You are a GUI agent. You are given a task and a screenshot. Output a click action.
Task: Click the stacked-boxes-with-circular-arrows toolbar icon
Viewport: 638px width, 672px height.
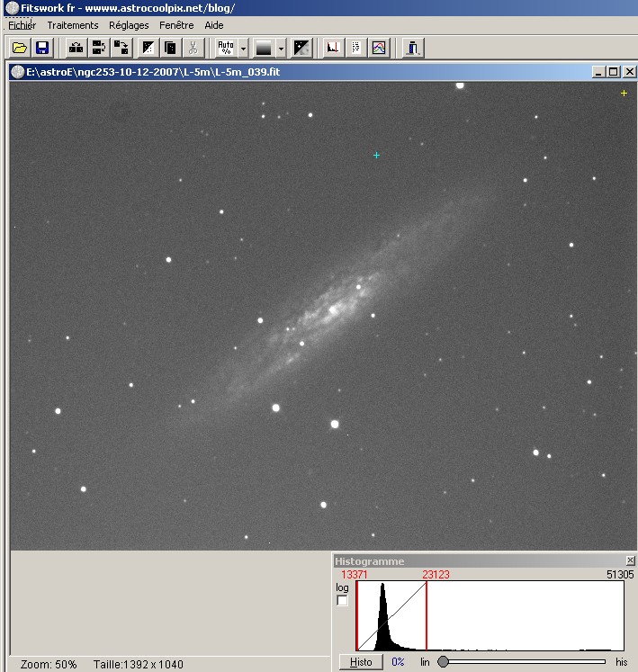99,48
